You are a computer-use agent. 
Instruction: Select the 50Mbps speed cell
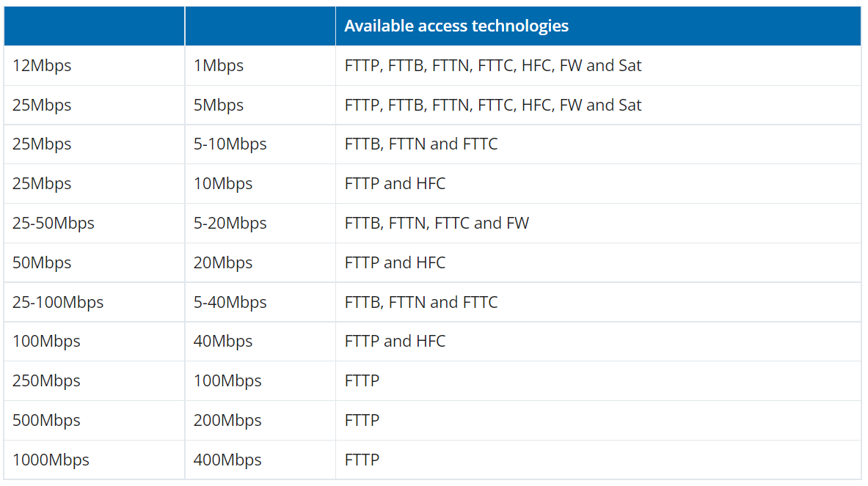tap(42, 262)
